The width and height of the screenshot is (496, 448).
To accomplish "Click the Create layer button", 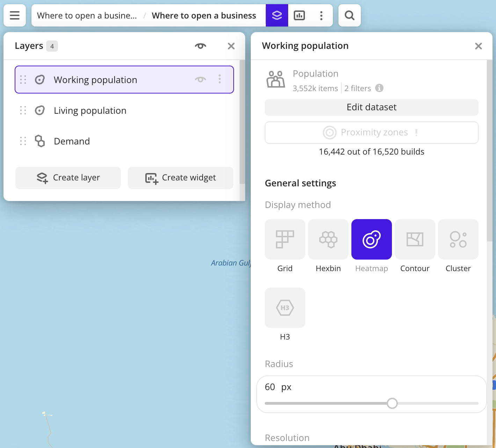I will coord(68,178).
